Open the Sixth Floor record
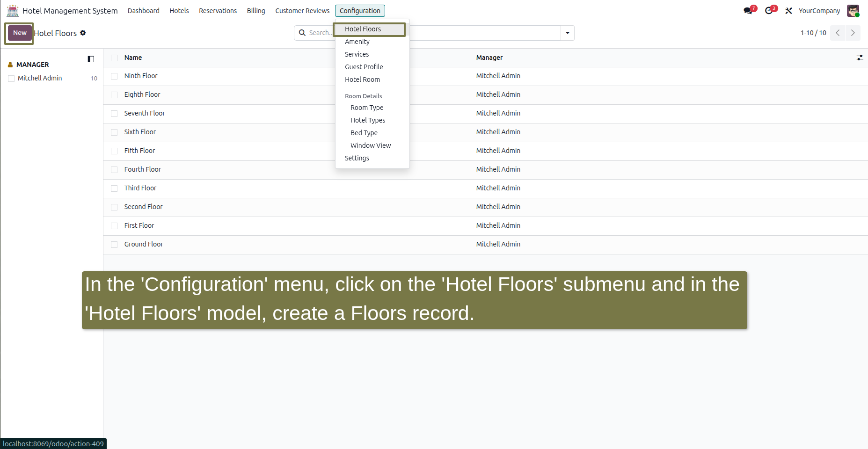Image resolution: width=868 pixels, height=449 pixels. point(140,132)
